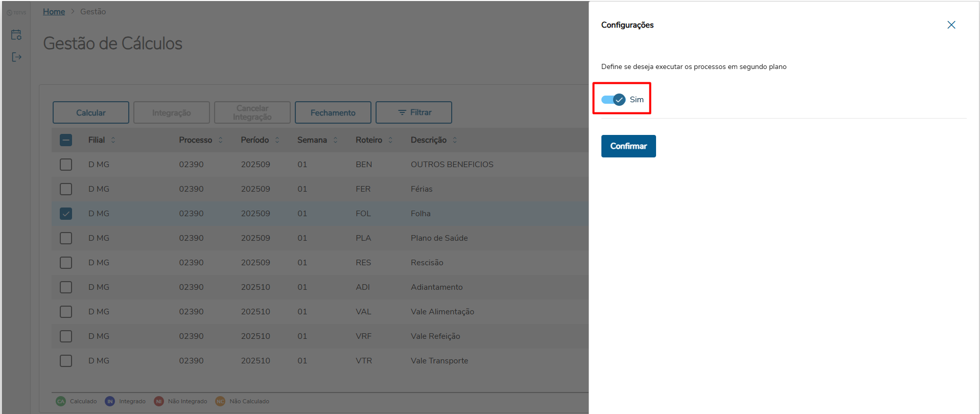Sort by the Período column arrows
The height and width of the screenshot is (414, 980).
(x=277, y=140)
